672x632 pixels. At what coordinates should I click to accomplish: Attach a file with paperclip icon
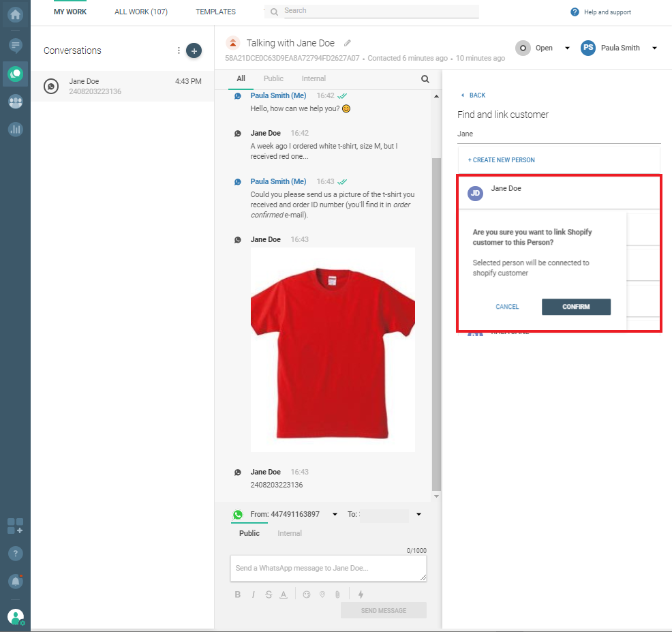point(337,595)
